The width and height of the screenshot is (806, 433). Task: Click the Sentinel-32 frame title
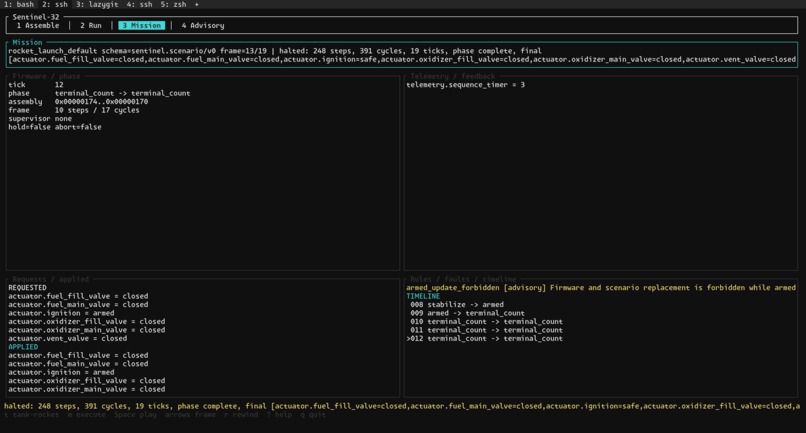(x=35, y=17)
